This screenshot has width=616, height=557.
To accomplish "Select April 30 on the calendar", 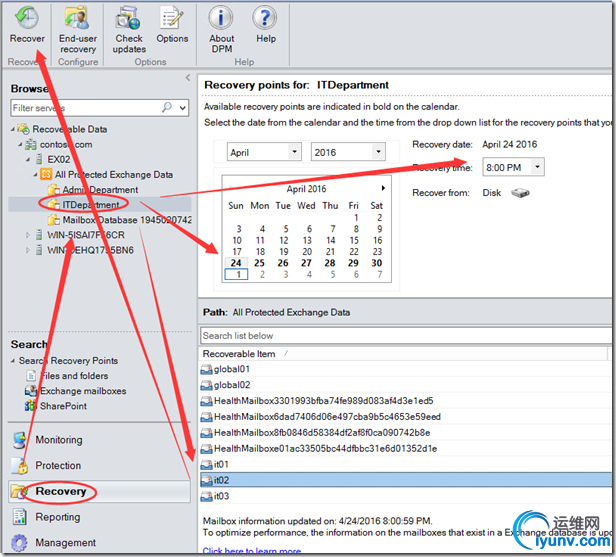I will click(377, 263).
